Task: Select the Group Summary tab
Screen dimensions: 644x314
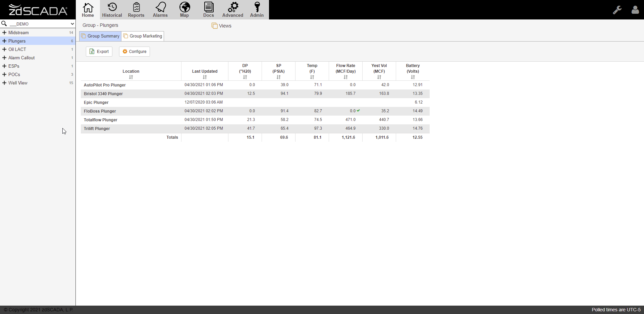Action: coord(100,36)
